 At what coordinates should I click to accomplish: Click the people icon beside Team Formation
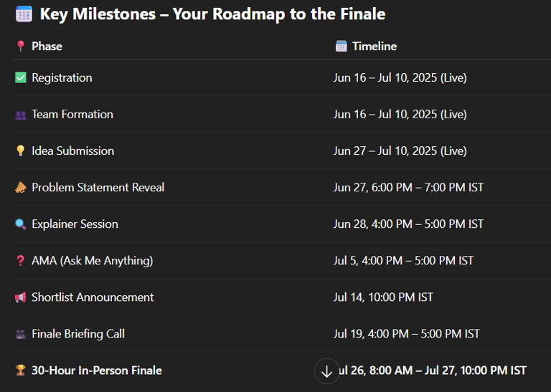point(21,115)
